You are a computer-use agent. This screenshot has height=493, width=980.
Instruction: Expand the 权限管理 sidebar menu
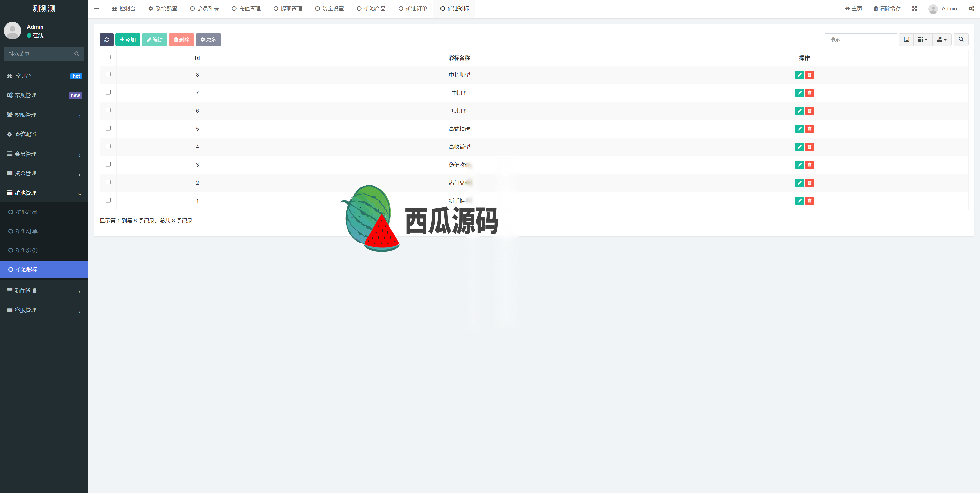coord(44,115)
